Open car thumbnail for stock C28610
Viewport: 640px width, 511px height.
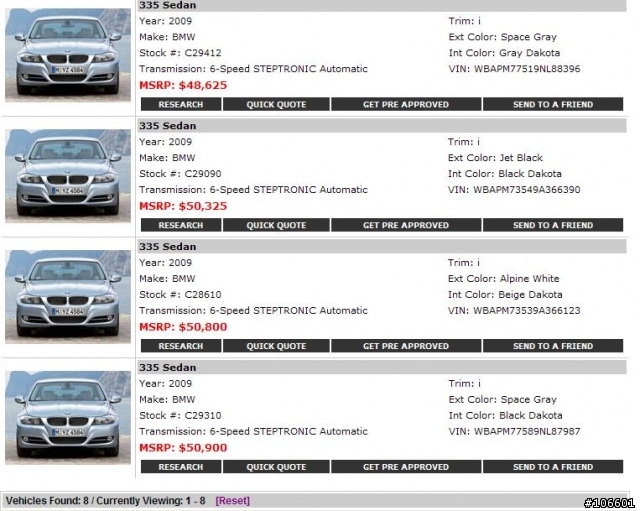point(68,296)
